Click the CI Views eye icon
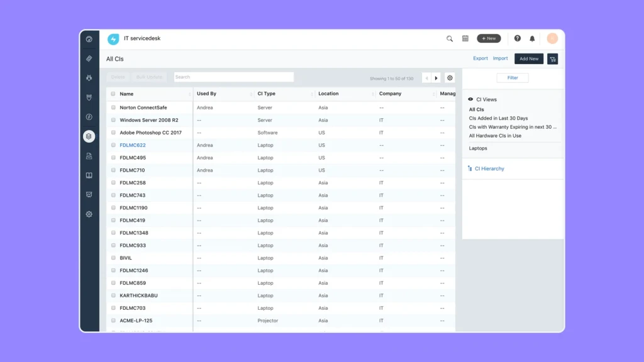 [470, 99]
